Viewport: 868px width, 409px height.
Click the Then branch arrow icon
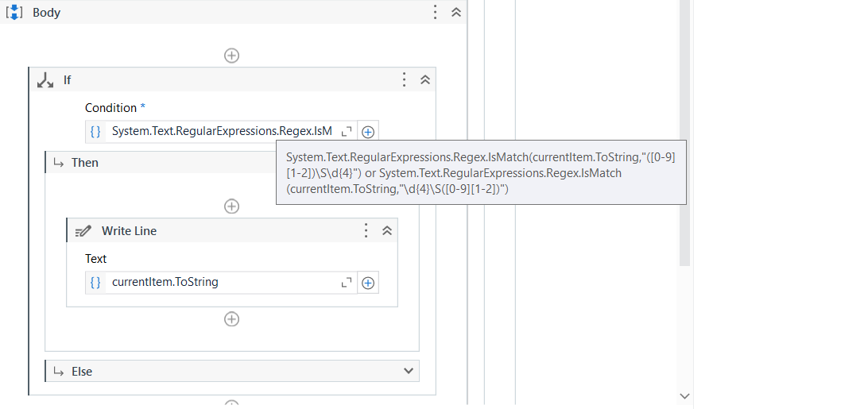click(x=59, y=163)
